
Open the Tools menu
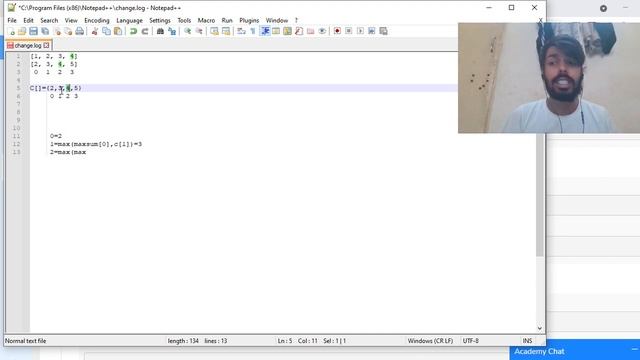184,20
